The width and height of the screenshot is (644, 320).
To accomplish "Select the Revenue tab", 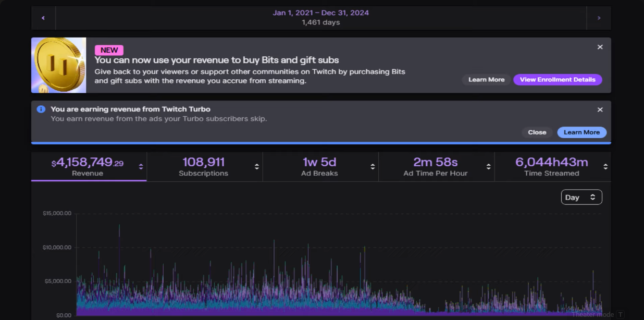I will click(x=88, y=167).
